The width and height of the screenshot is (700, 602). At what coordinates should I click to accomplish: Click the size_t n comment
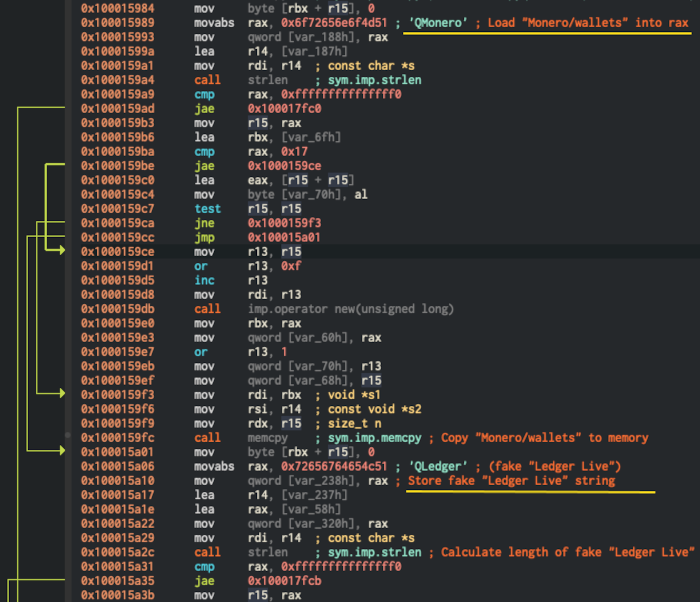(354, 423)
